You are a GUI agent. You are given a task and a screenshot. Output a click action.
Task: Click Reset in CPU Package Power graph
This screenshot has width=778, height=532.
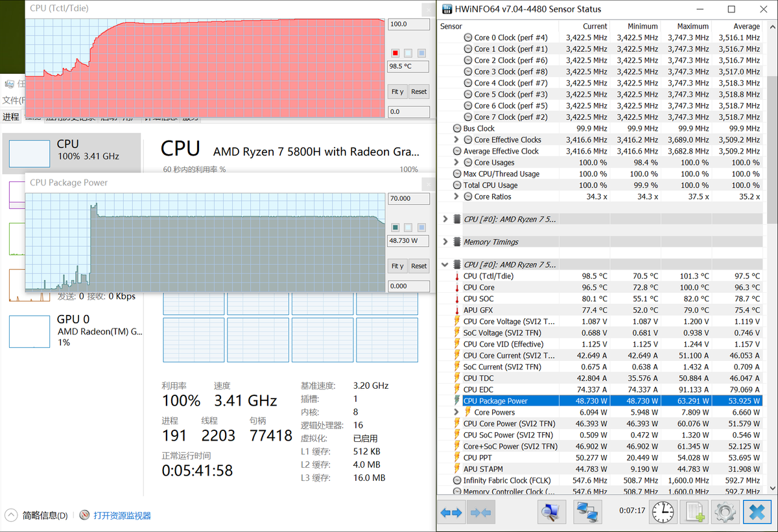pyautogui.click(x=419, y=266)
